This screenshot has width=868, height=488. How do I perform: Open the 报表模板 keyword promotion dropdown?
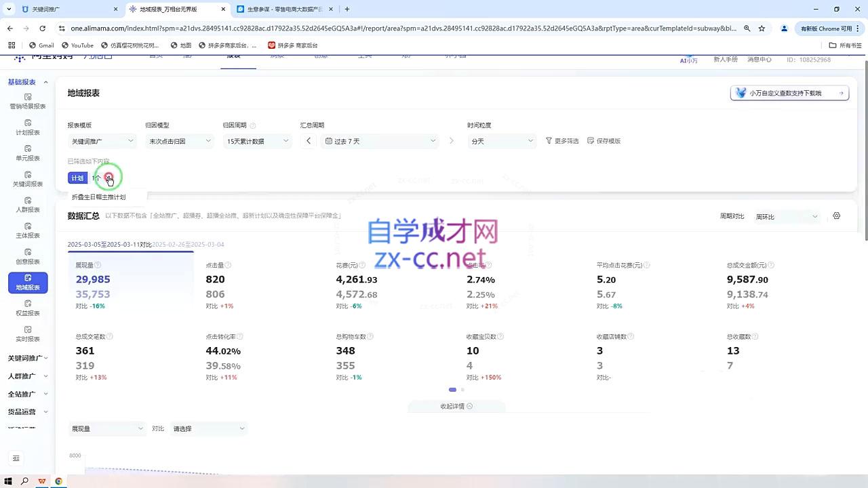[102, 141]
